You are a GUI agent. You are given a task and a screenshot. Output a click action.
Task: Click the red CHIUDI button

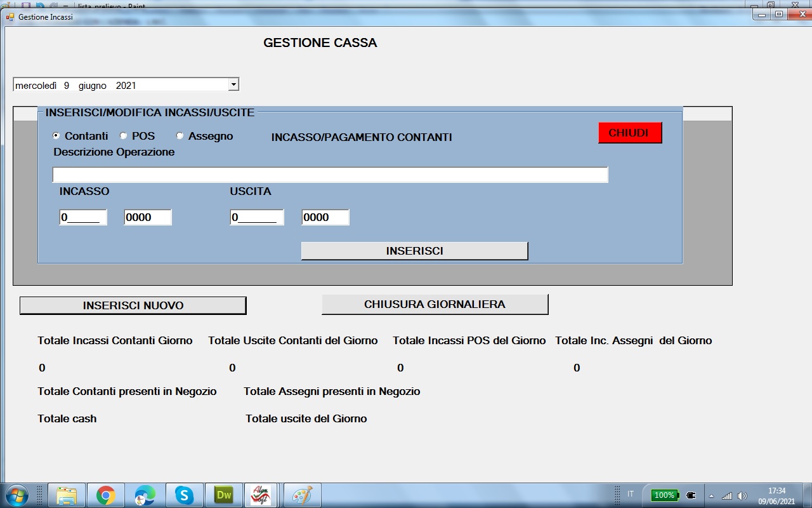pyautogui.click(x=629, y=133)
